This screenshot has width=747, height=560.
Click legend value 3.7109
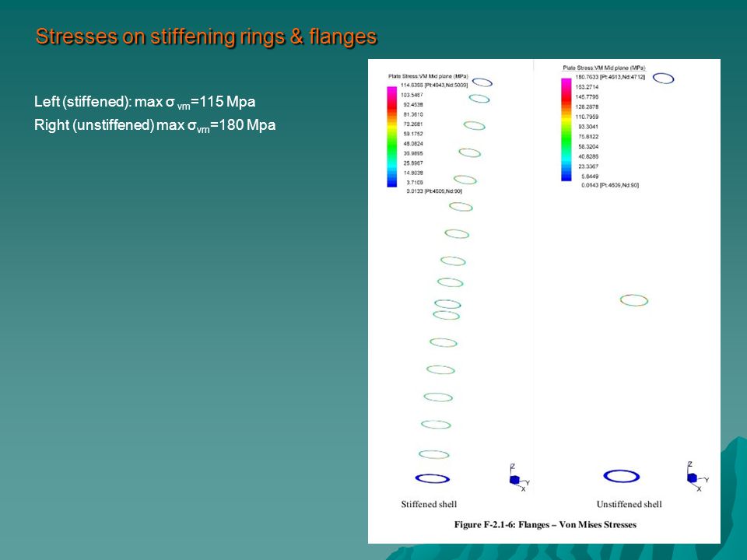pos(415,182)
